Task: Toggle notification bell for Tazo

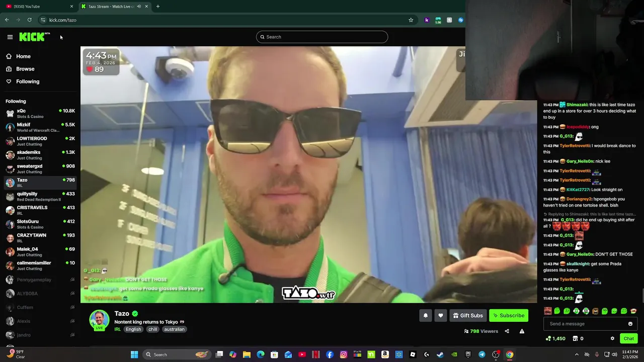Action: (x=425, y=315)
